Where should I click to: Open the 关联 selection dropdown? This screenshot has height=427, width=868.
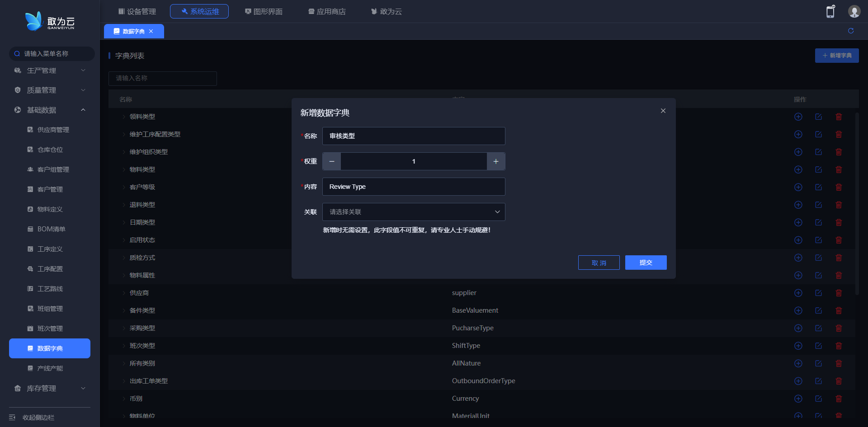click(413, 212)
